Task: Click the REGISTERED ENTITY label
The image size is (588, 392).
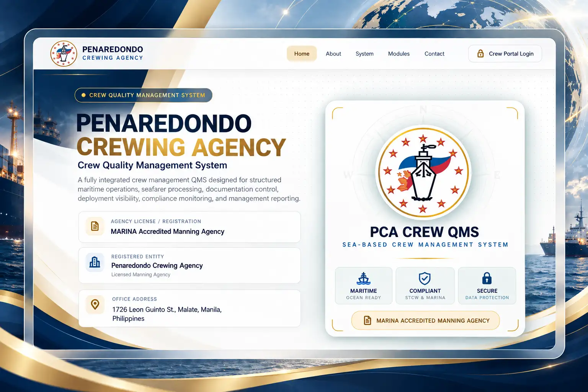Action: click(x=137, y=256)
